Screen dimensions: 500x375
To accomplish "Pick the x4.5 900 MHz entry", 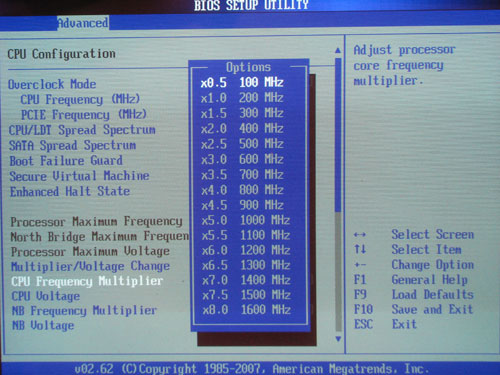I will pyautogui.click(x=242, y=205).
